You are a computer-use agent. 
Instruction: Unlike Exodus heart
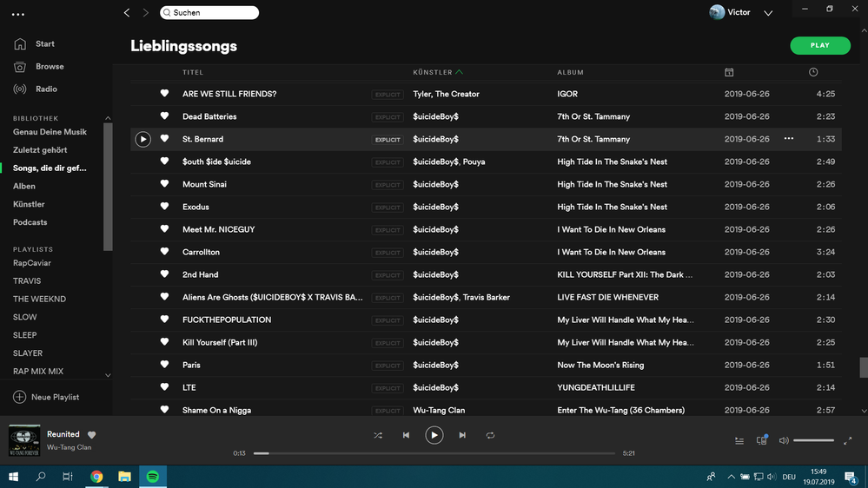click(164, 207)
